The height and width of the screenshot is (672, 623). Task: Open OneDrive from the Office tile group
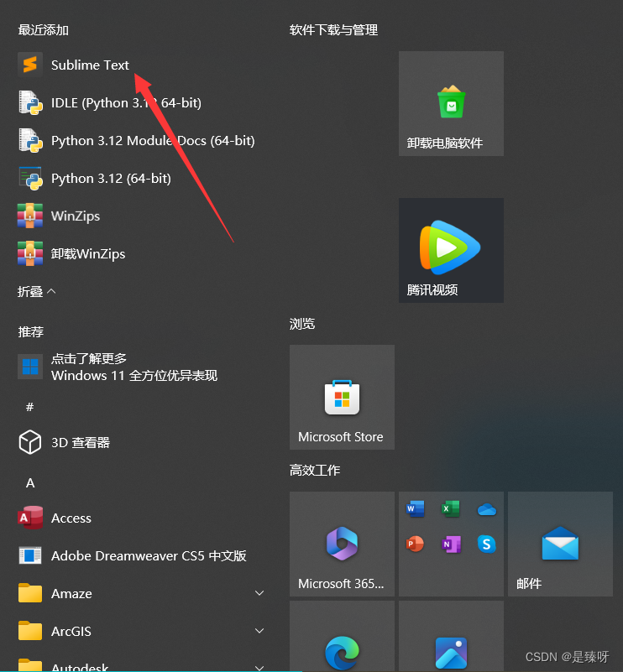(x=487, y=509)
